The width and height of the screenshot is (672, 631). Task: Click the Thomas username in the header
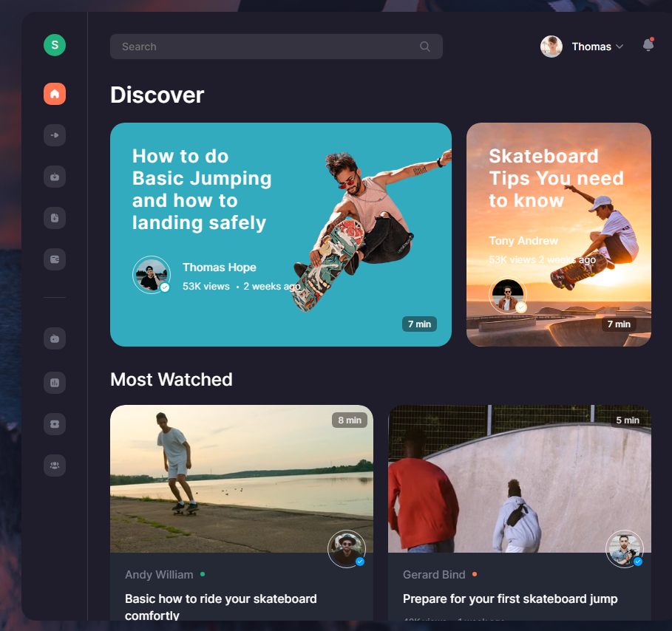coord(591,47)
